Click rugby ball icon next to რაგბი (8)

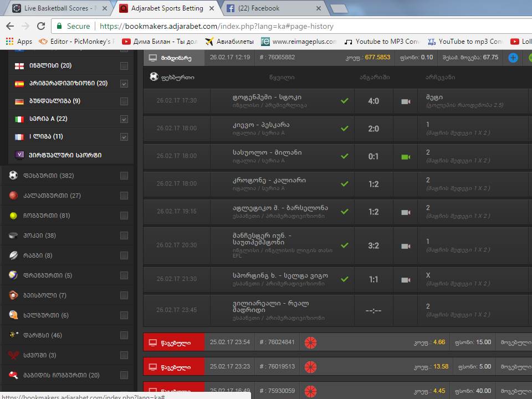[x=13, y=255]
